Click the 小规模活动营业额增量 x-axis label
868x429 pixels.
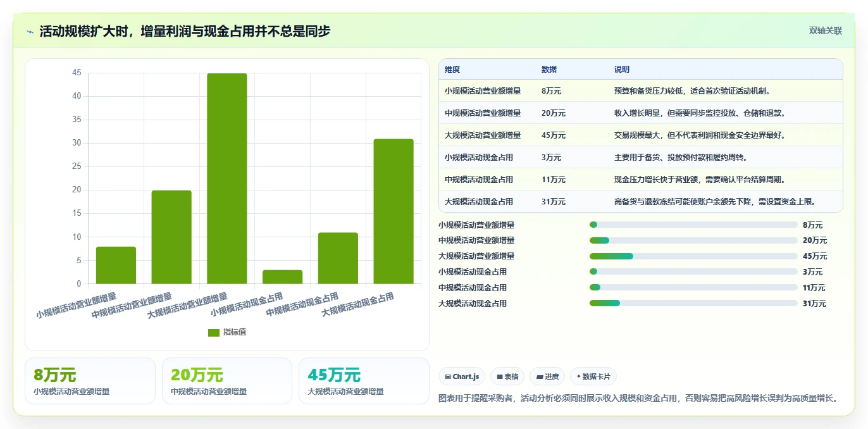click(x=77, y=305)
